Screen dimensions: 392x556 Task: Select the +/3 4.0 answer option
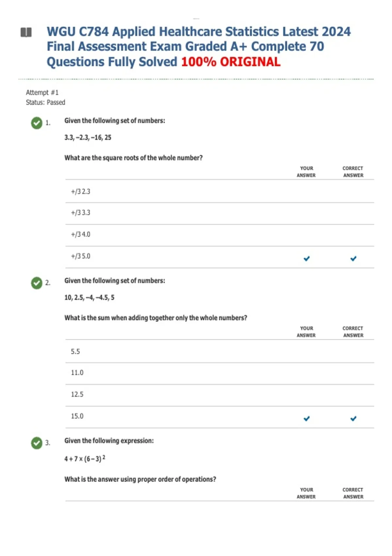tap(81, 235)
